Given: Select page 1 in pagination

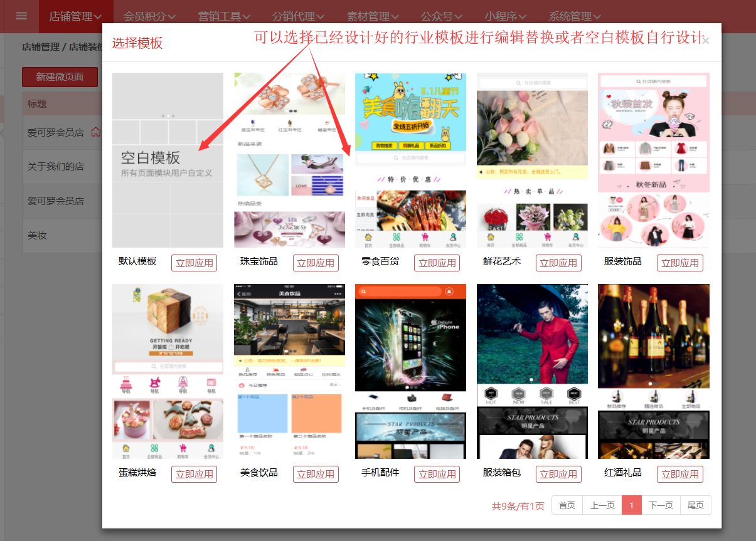Looking at the screenshot, I should [x=631, y=505].
